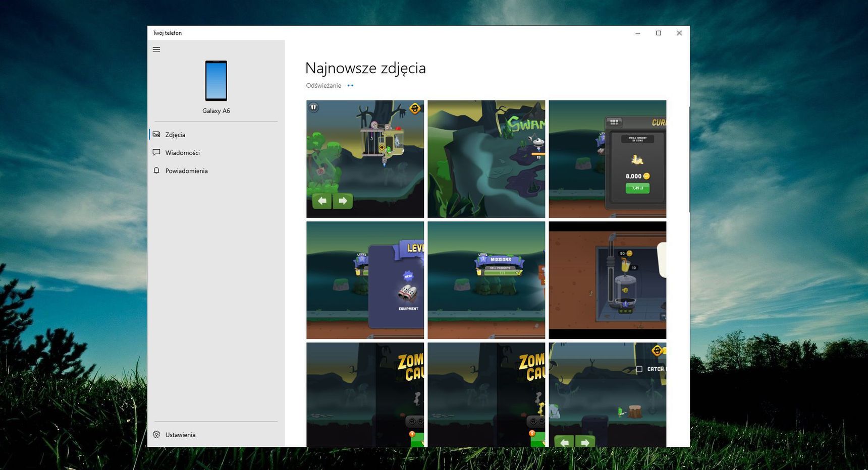
Task: Click the Zdjęcia photos icon
Action: [x=156, y=135]
